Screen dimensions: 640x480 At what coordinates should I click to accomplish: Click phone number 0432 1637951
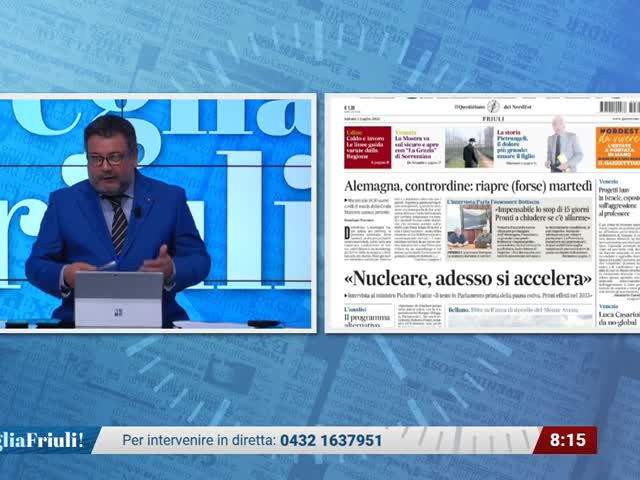[331, 440]
